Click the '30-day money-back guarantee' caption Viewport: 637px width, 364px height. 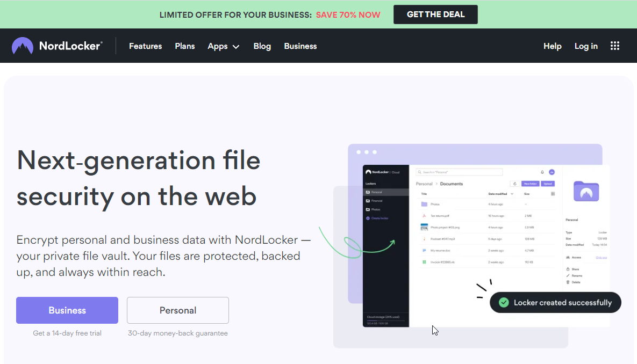point(178,333)
